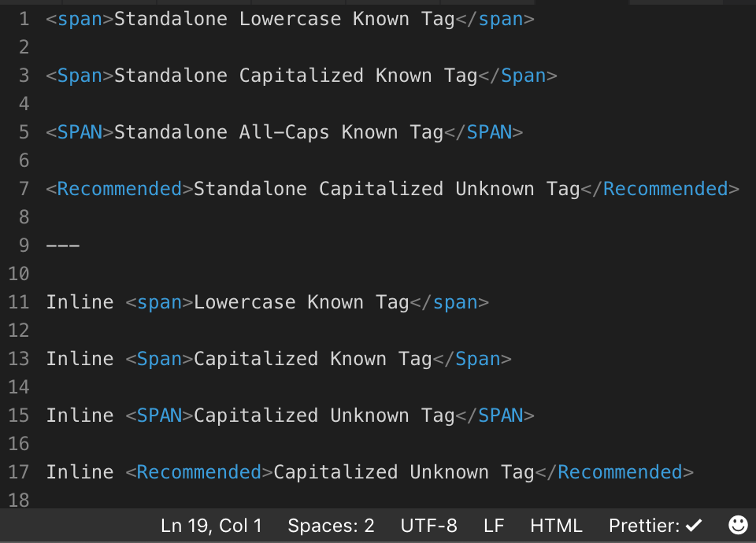Click the word Inline on line 11
Screen dimensions: 756x543
point(80,301)
